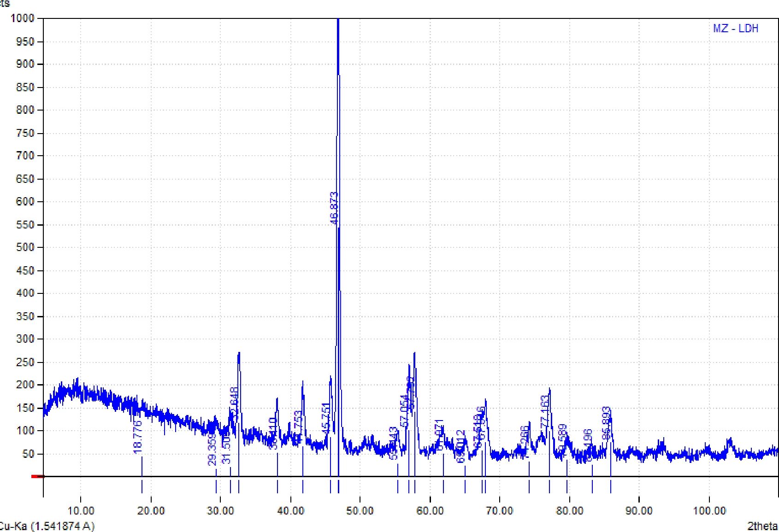Image resolution: width=779 pixels, height=532 pixels.
Task: Click x-axis tick label 20.00
Action: [x=151, y=511]
